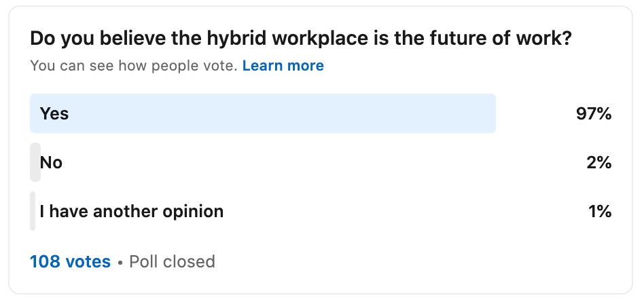Viewport: 644px width, 300px height.
Task: Click the 97% result value
Action: click(x=594, y=113)
